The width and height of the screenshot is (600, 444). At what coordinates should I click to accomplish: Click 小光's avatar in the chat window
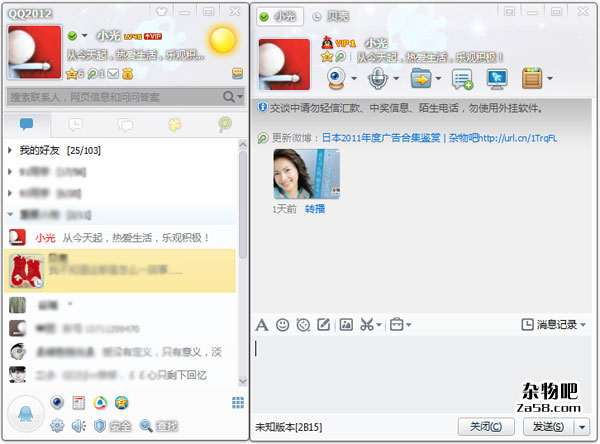[284, 64]
